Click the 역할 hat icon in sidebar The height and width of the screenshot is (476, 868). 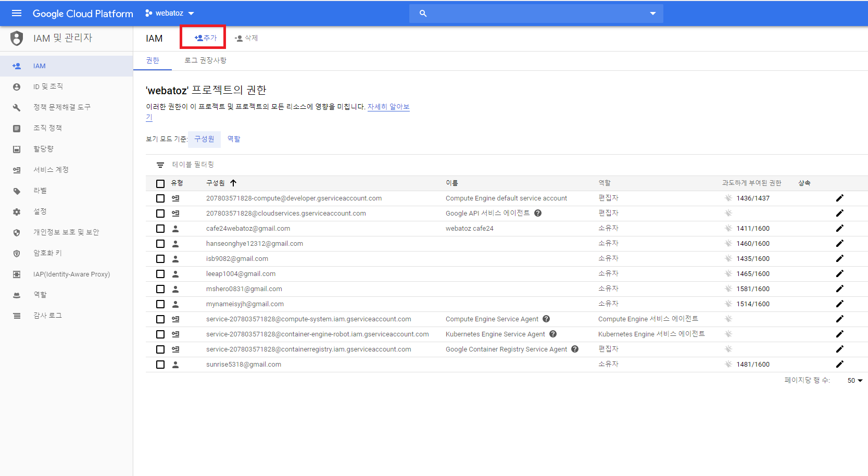(17, 295)
